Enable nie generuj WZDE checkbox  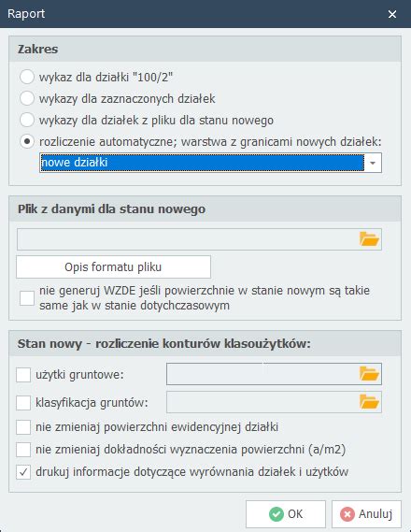27,298
